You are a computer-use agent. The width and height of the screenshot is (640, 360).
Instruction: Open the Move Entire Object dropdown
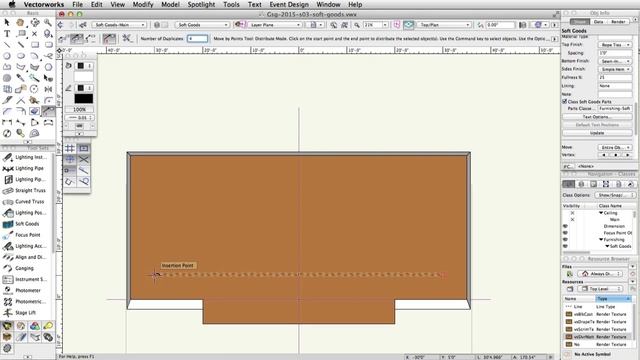[x=615, y=147]
